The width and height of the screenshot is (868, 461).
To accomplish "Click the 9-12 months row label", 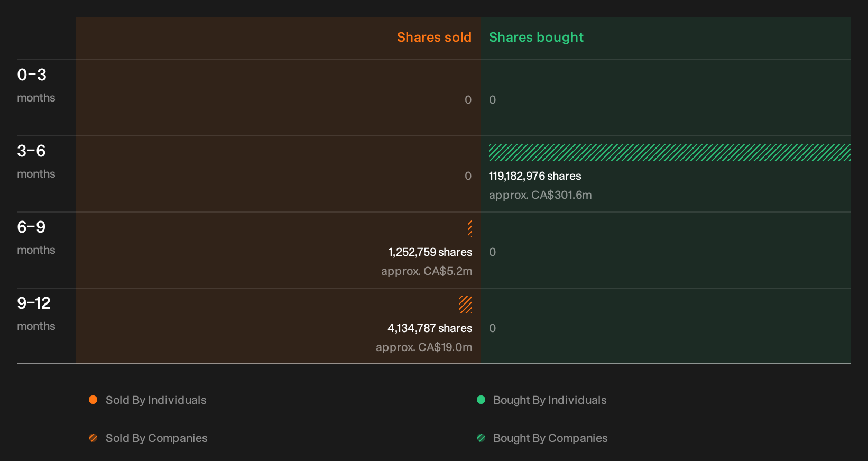I will tap(36, 314).
